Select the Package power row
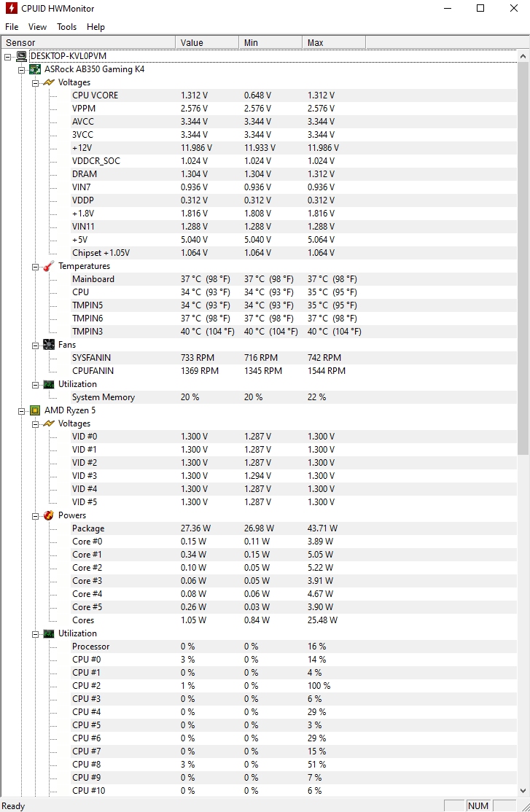 coord(295,528)
